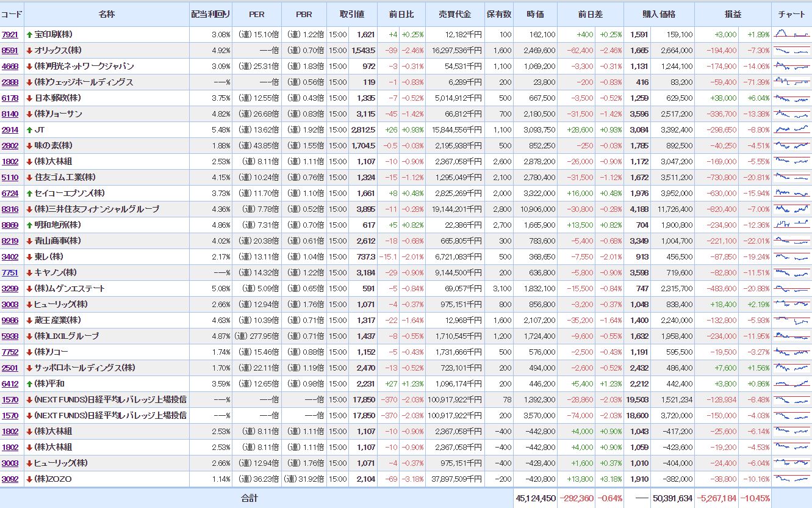Click the code link 2388

[10, 82]
